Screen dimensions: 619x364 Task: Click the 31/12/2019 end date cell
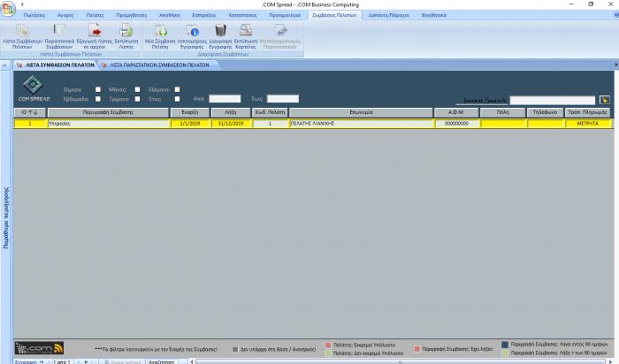tap(231, 124)
